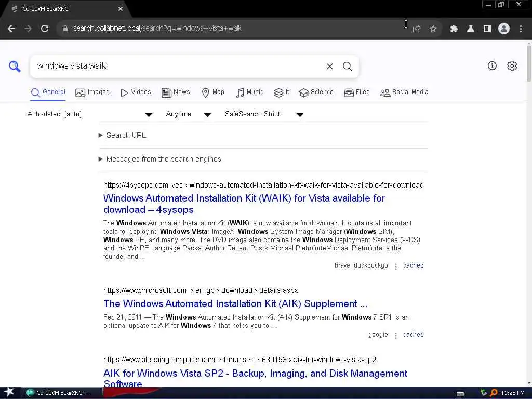Reload the current page
This screenshot has height=399, width=532.
coord(45,29)
